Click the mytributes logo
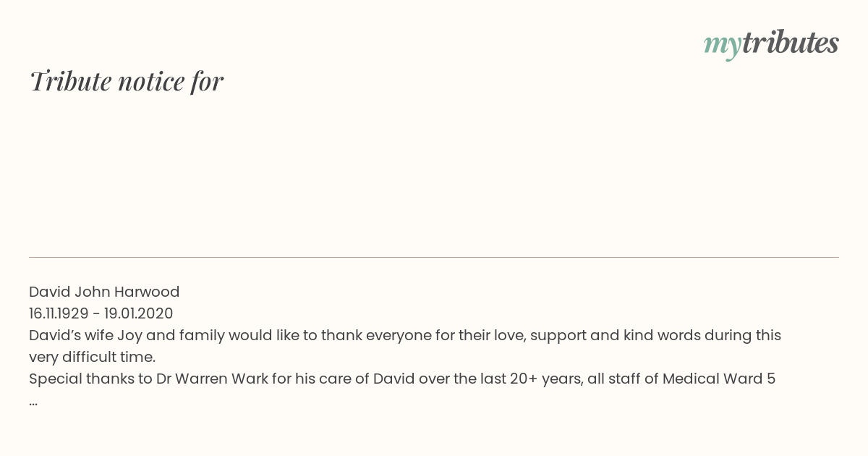 (771, 45)
